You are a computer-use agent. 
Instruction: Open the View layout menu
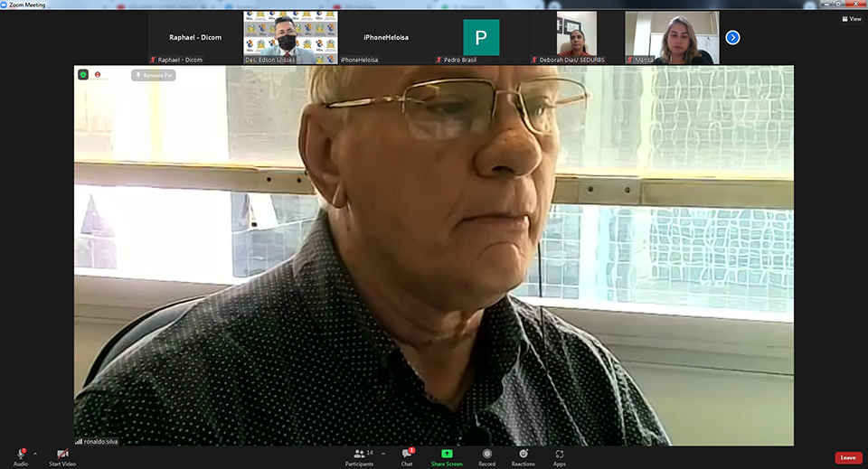pos(850,18)
